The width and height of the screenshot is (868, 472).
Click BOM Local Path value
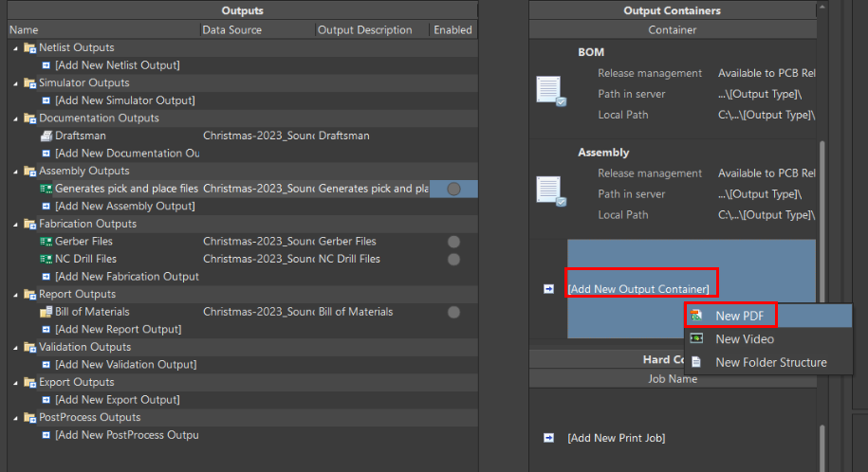coord(766,115)
